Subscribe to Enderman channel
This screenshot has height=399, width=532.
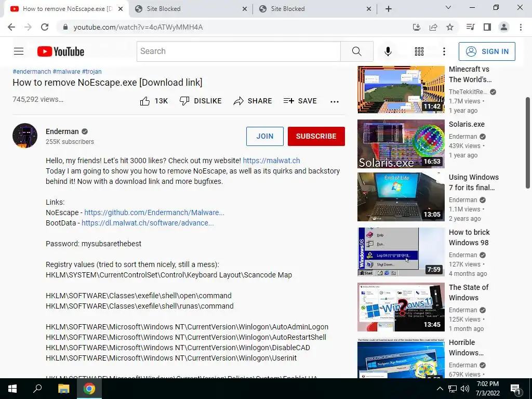coord(316,136)
